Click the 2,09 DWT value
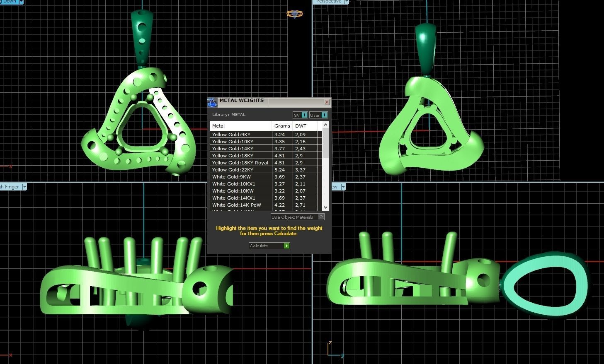Viewport: 604px width, 364px height. coord(301,135)
